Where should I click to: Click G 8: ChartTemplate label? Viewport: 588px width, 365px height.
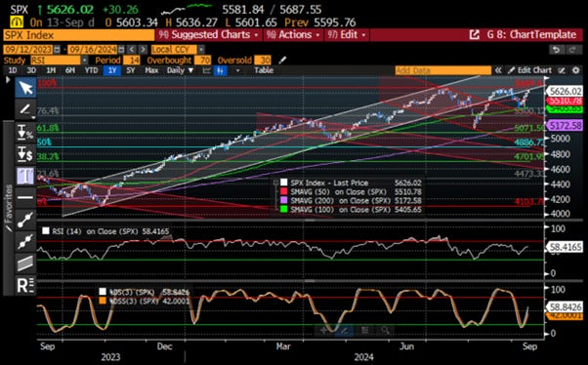pyautogui.click(x=531, y=35)
